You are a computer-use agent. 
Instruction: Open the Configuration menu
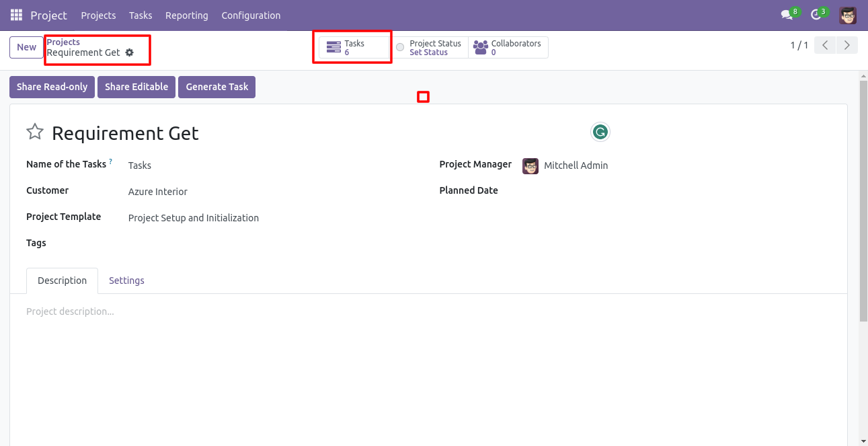[x=251, y=15]
